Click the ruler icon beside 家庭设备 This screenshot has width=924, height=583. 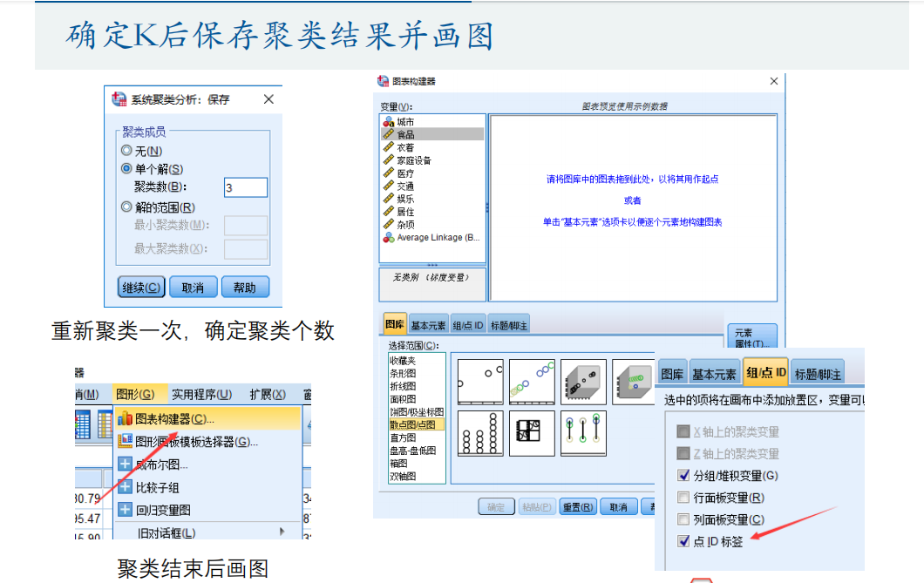pyautogui.click(x=388, y=160)
